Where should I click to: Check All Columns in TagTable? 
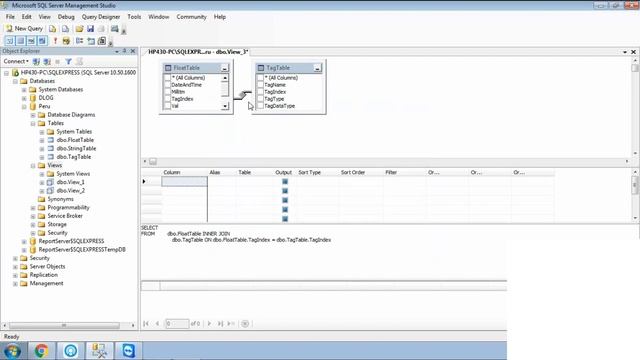click(x=260, y=78)
